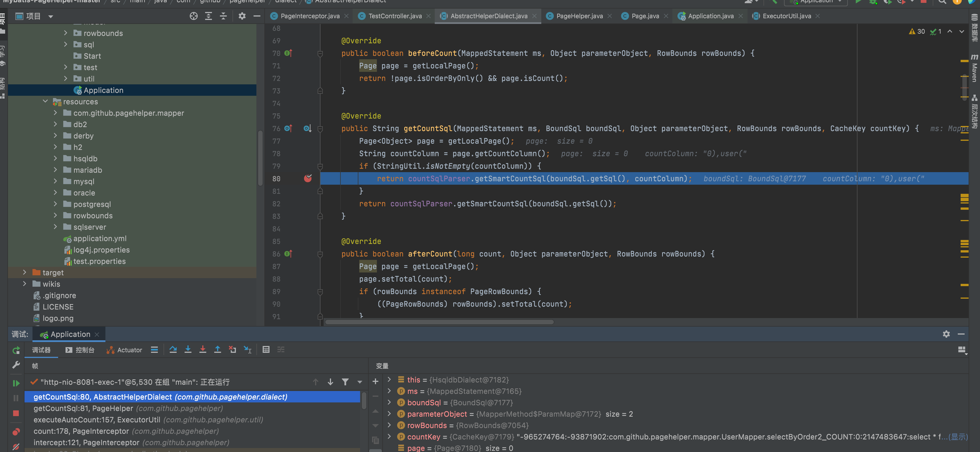
Task: Click the Step Into icon
Action: tap(188, 350)
